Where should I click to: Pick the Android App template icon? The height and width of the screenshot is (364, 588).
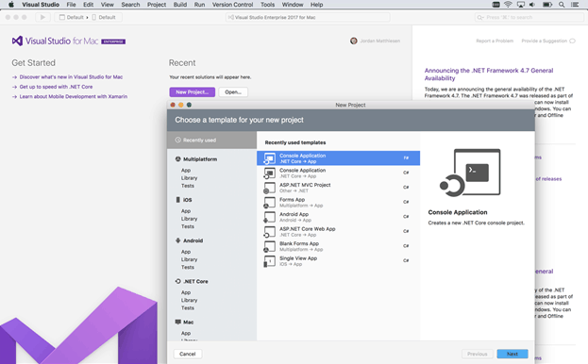pos(269,217)
